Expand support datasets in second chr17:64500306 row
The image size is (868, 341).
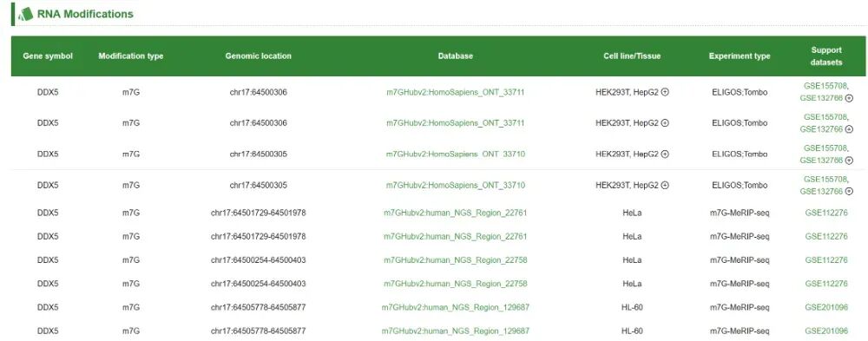(849, 129)
